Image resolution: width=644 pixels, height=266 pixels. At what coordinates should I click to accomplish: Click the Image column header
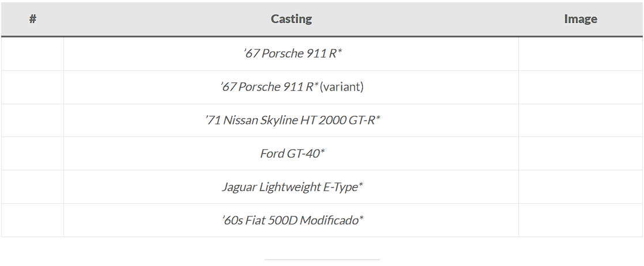point(580,19)
